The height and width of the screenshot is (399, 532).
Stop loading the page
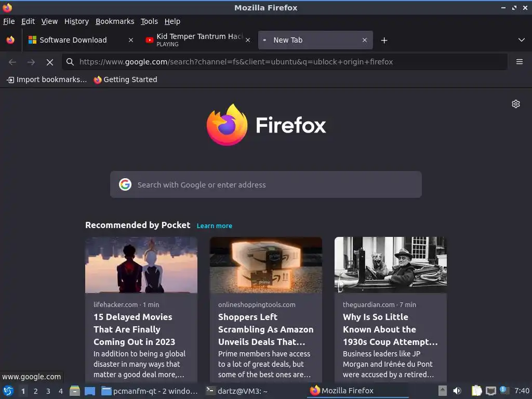click(x=50, y=62)
